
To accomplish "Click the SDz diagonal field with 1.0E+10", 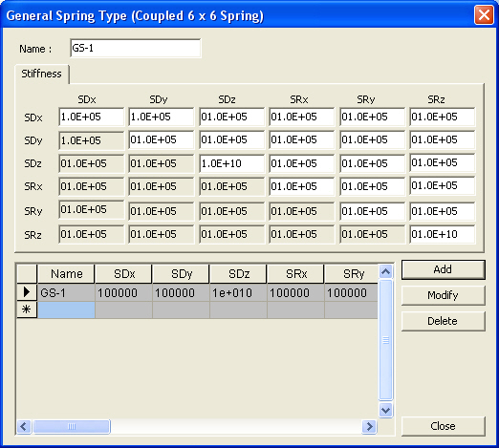I will pos(231,163).
